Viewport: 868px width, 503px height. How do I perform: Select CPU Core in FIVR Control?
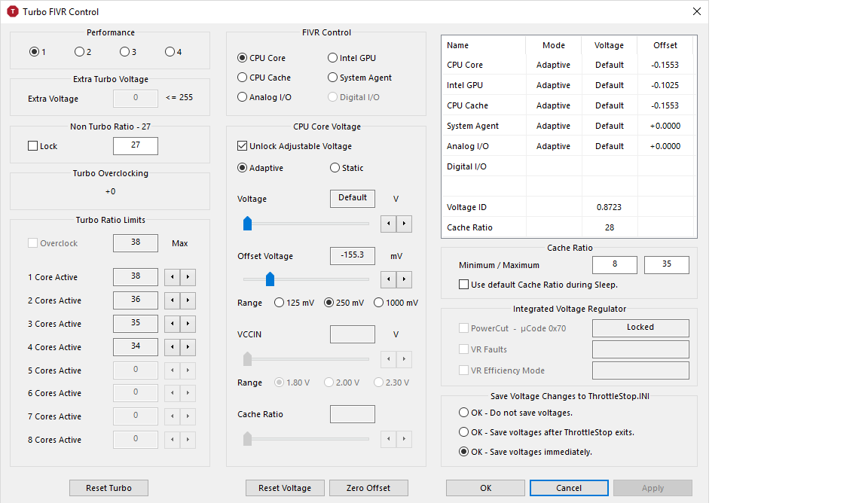pyautogui.click(x=261, y=57)
